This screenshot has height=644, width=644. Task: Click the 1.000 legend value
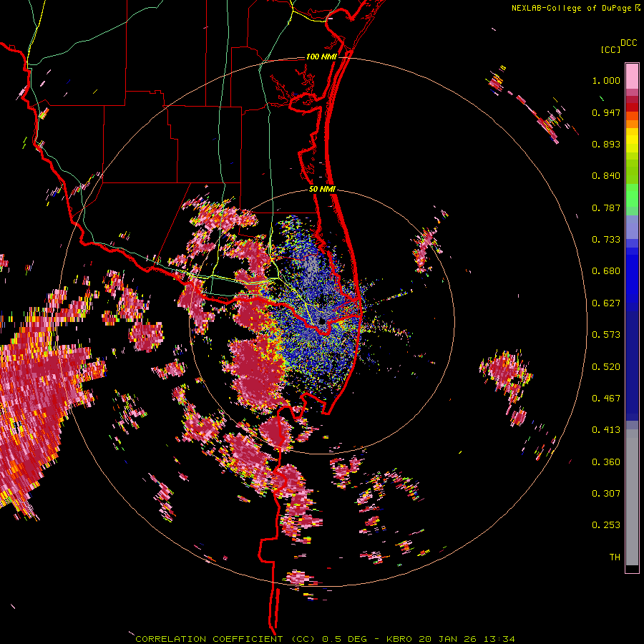(x=606, y=80)
